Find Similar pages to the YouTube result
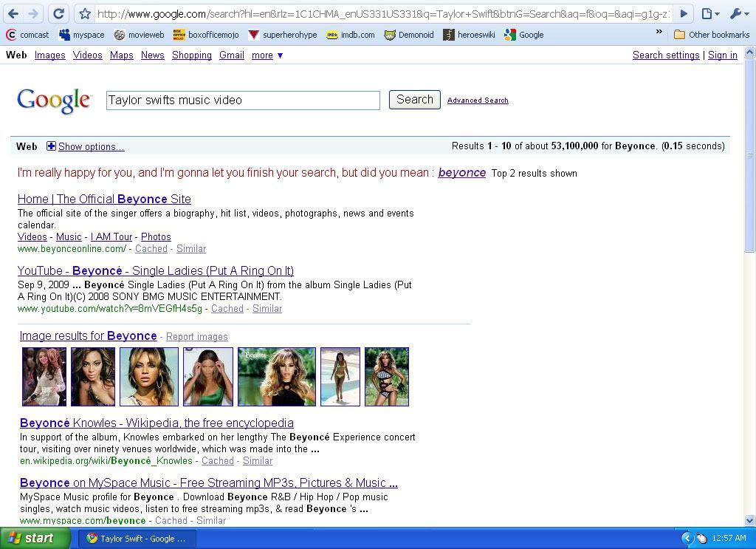 tap(267, 309)
